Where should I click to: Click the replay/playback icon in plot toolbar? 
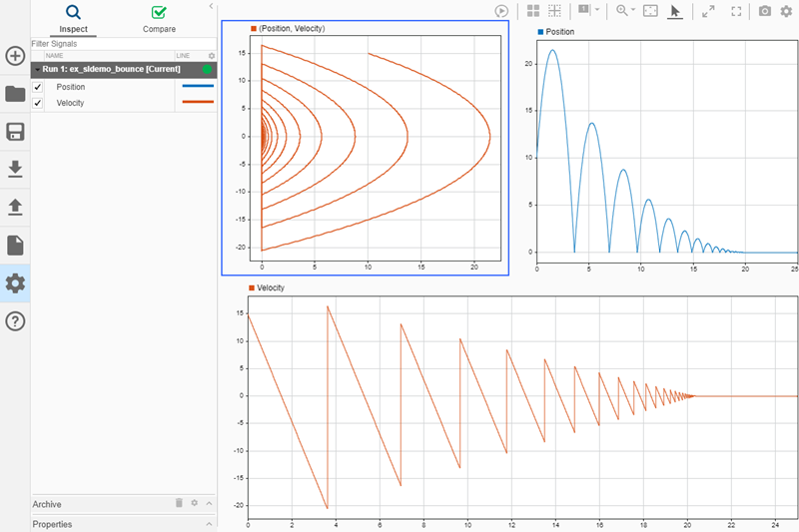(x=501, y=11)
